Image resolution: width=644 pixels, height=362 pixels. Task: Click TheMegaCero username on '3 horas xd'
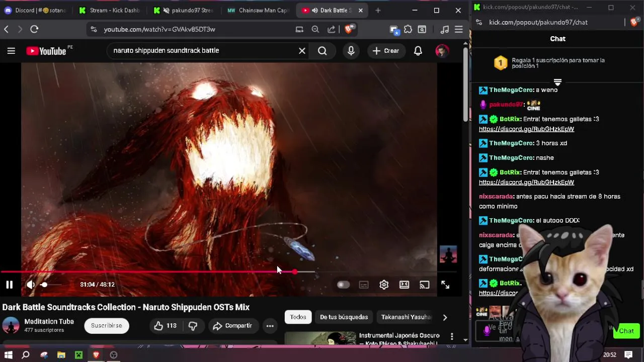pos(511,143)
